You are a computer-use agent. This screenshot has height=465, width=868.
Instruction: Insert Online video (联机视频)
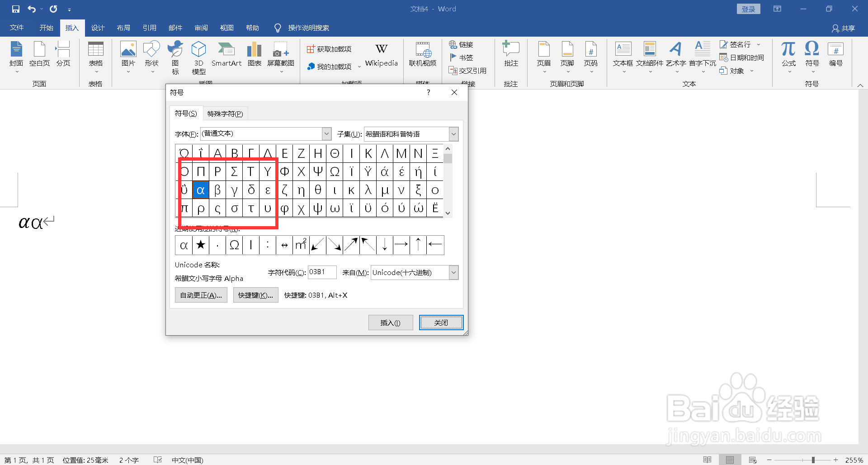[423, 54]
